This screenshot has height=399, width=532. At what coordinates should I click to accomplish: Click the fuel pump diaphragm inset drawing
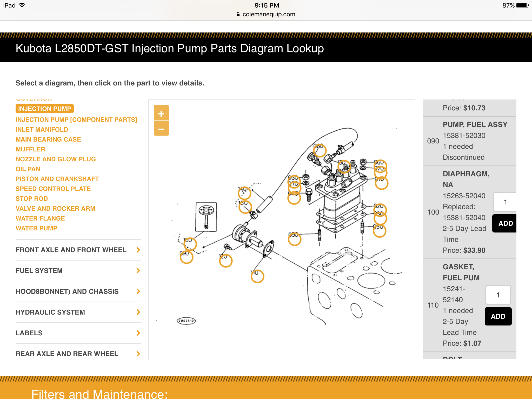pyautogui.click(x=206, y=217)
